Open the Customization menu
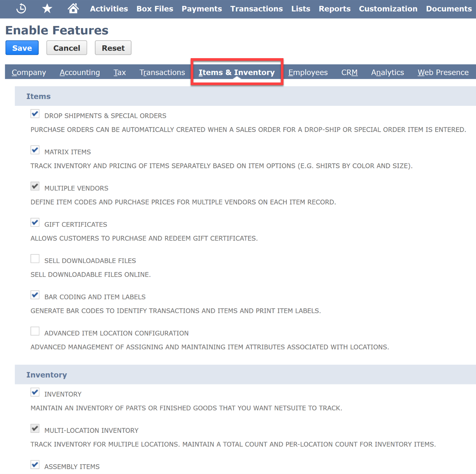 tap(388, 8)
